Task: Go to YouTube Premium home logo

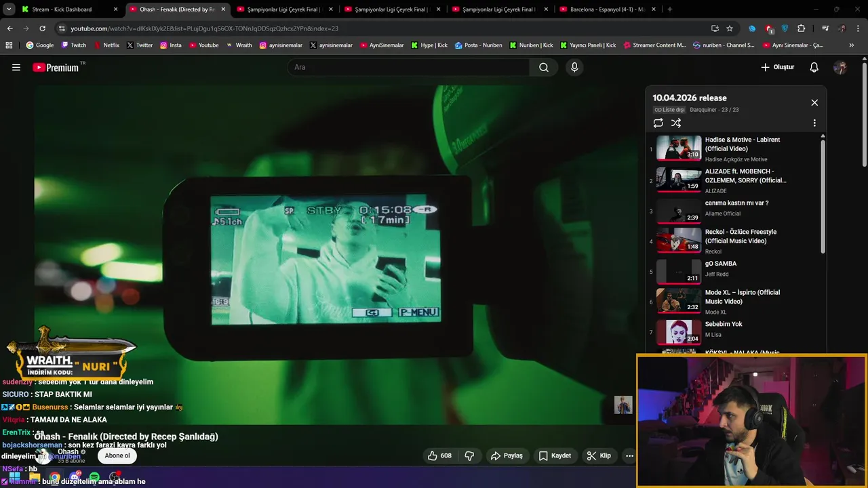Action: (56, 67)
